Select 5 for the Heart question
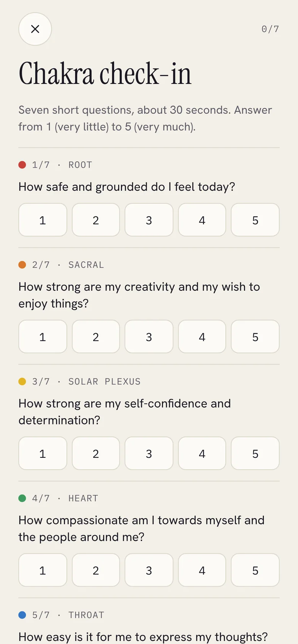 click(x=255, y=570)
